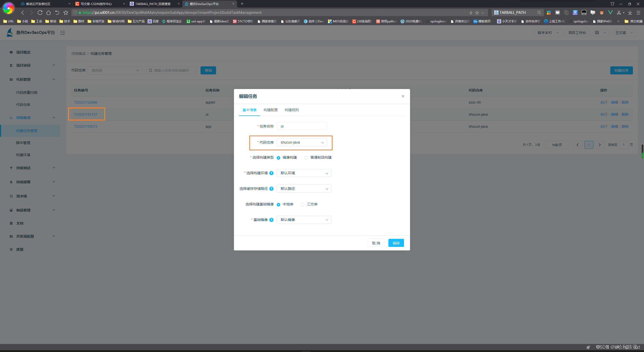Click the 查询 button
The width and height of the screenshot is (644, 352).
point(208,70)
